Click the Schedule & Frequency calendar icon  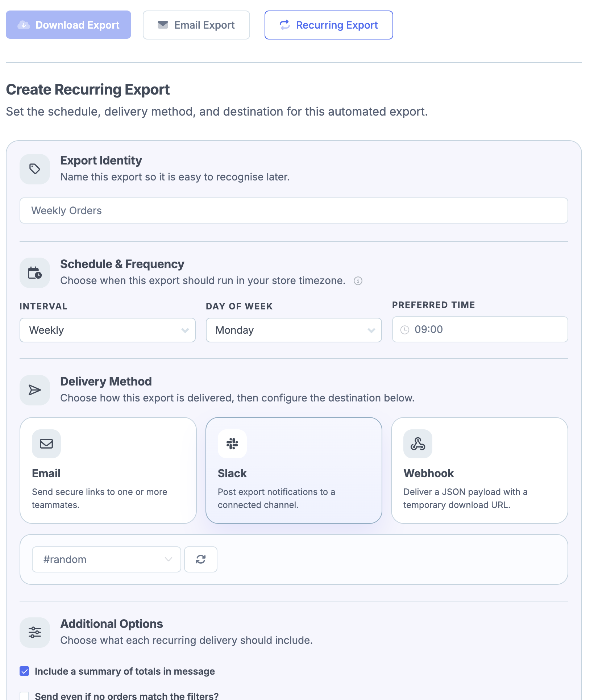click(x=34, y=273)
